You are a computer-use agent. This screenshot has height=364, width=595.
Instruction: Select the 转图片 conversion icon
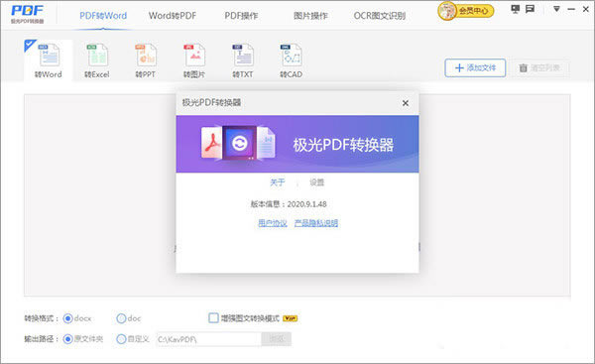[194, 60]
